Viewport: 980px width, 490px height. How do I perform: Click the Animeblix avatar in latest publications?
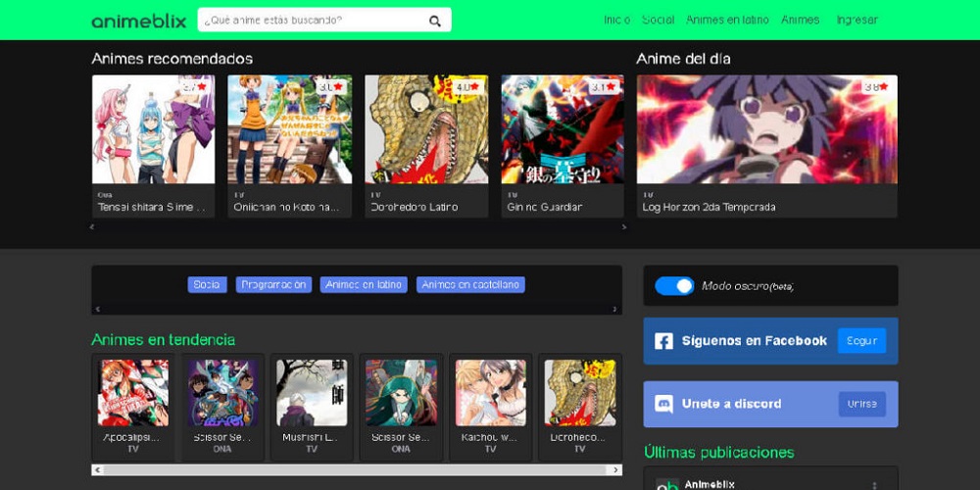click(667, 485)
